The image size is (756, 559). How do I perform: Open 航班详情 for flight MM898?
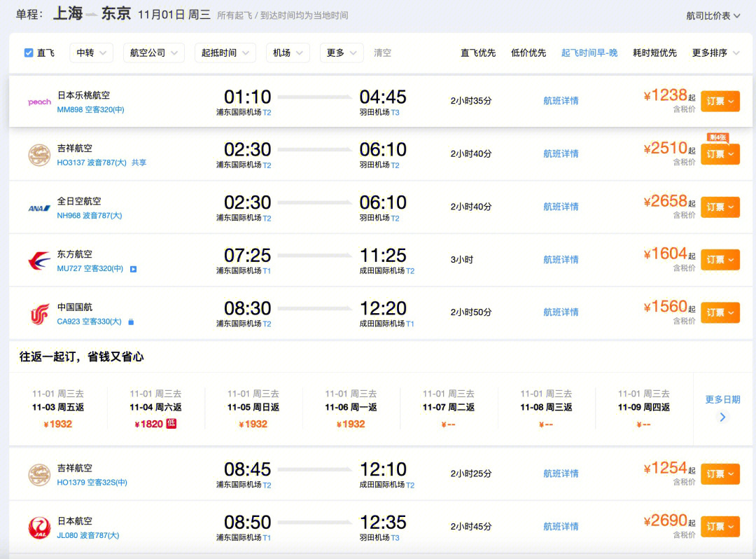pos(561,101)
